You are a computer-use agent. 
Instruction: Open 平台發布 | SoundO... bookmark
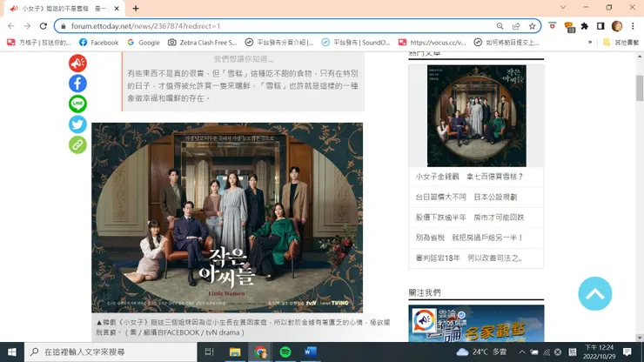click(356, 43)
